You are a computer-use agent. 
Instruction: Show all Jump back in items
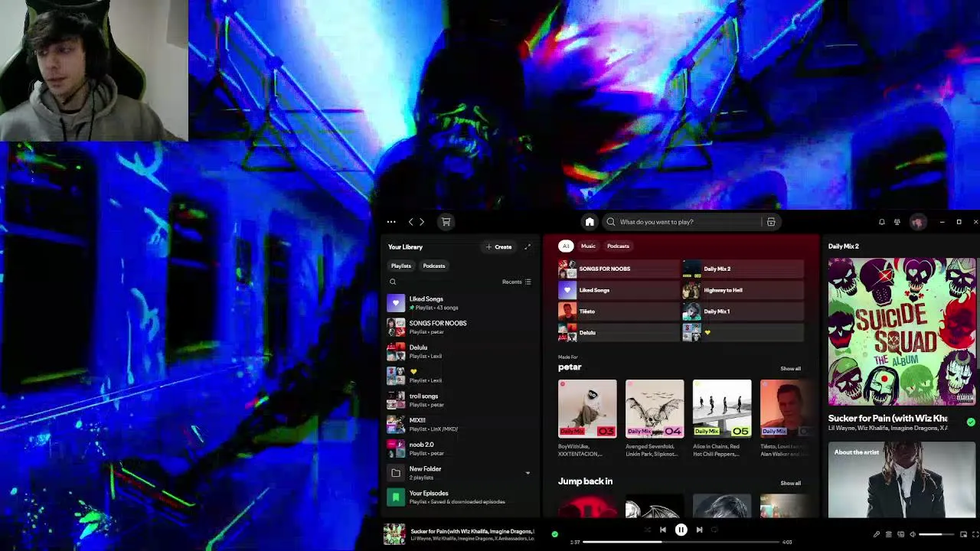(791, 483)
